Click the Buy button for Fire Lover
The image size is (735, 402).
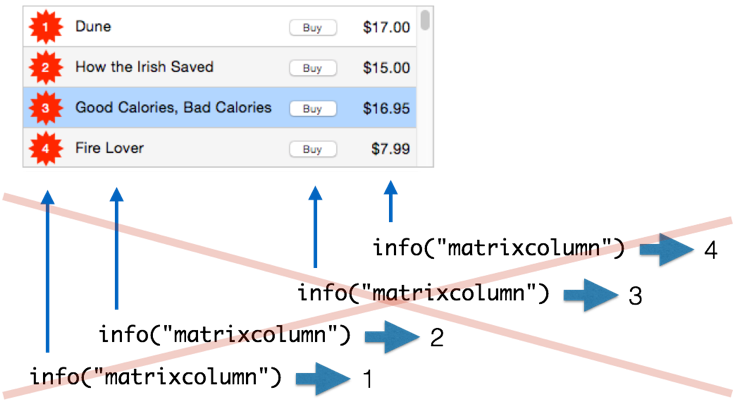313,149
